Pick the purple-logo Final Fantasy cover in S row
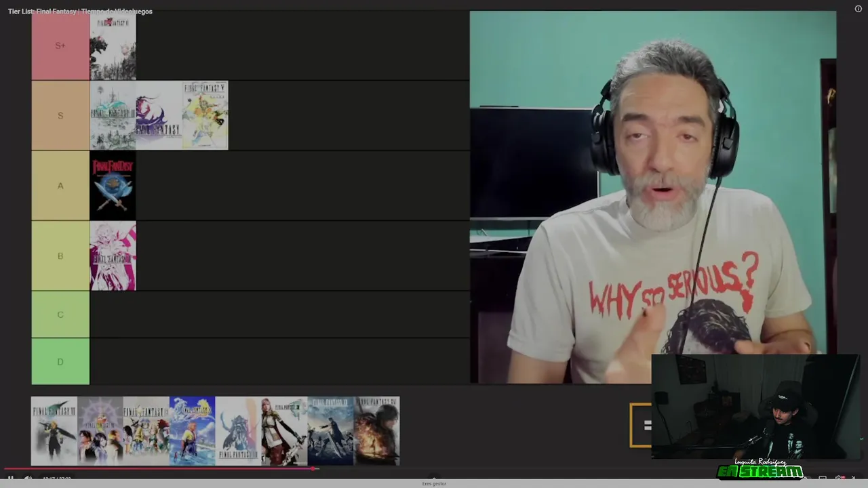Image resolution: width=868 pixels, height=488 pixels. pyautogui.click(x=159, y=115)
